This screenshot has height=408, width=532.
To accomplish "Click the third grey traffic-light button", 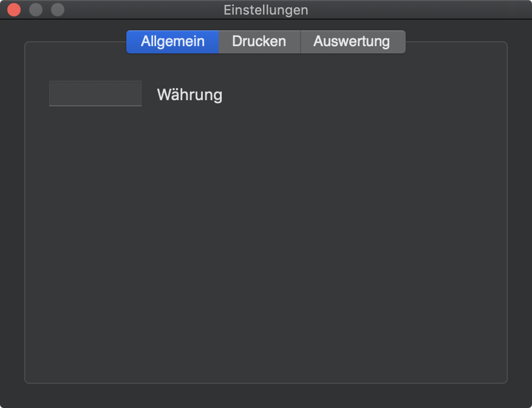I will point(58,10).
